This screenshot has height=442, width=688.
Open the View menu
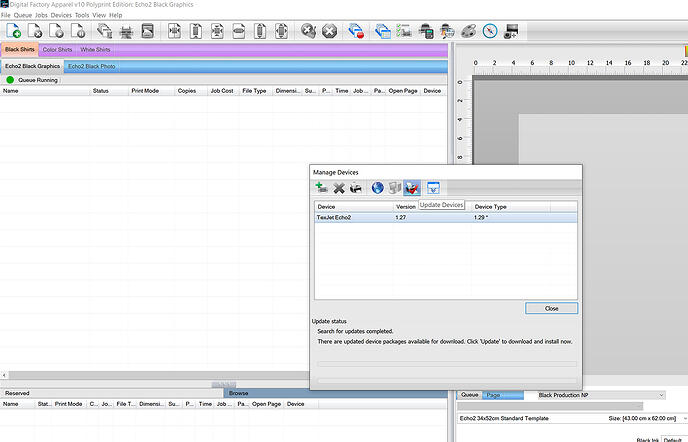[x=99, y=15]
